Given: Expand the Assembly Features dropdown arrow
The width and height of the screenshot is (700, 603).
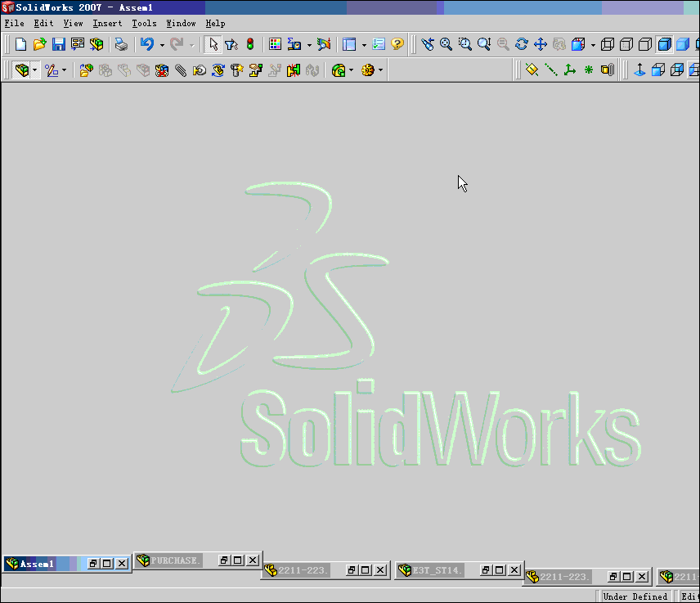Looking at the screenshot, I should coord(352,70).
